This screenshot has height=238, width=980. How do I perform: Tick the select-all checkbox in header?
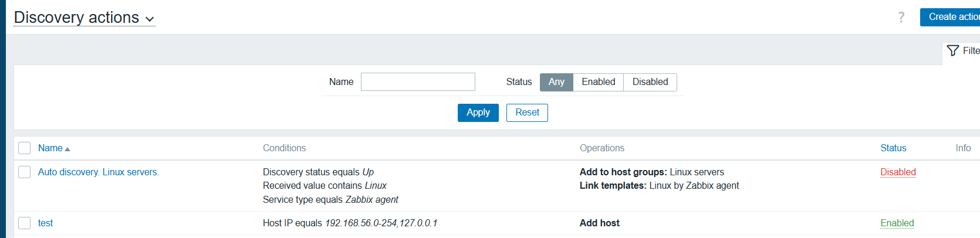[24, 148]
